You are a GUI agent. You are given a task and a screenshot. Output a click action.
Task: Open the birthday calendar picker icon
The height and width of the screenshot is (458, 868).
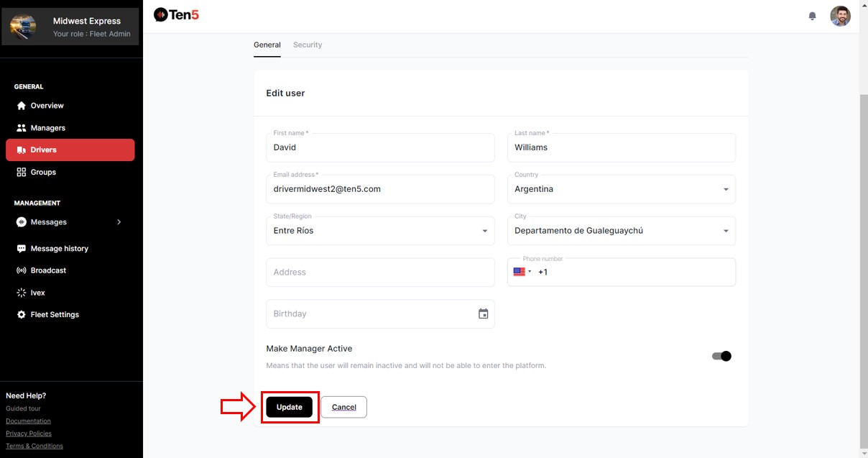484,314
